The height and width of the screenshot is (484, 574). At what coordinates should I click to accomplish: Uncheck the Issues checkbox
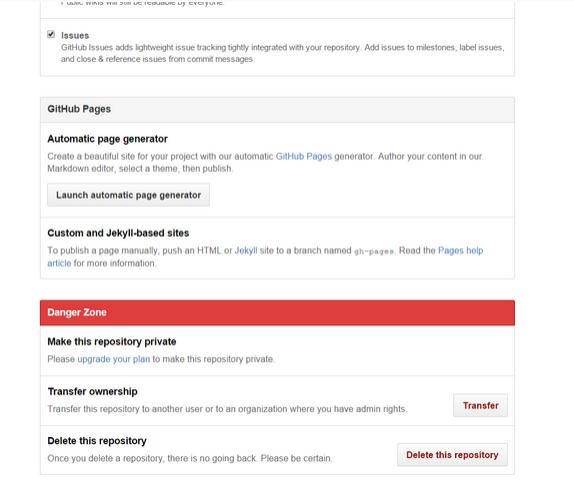pos(51,34)
